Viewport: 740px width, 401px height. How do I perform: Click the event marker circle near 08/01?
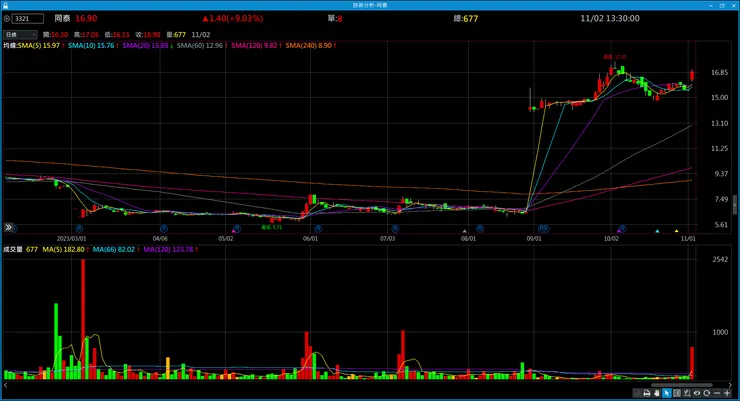click(479, 229)
